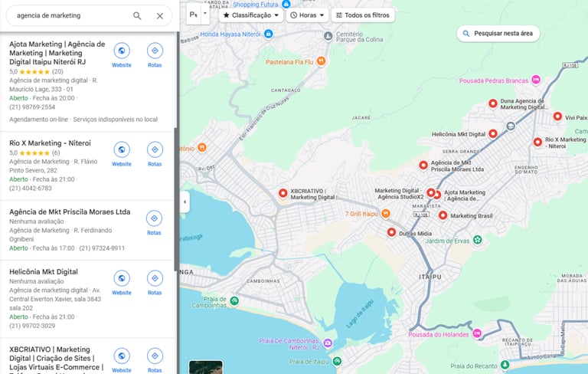Screen dimensions: 588x374
Task: Select Rio X Marketing map pin
Action: (x=537, y=142)
